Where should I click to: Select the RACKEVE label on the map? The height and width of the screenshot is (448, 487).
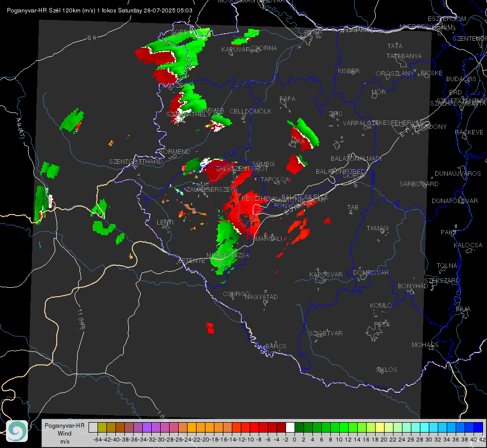[x=469, y=132]
